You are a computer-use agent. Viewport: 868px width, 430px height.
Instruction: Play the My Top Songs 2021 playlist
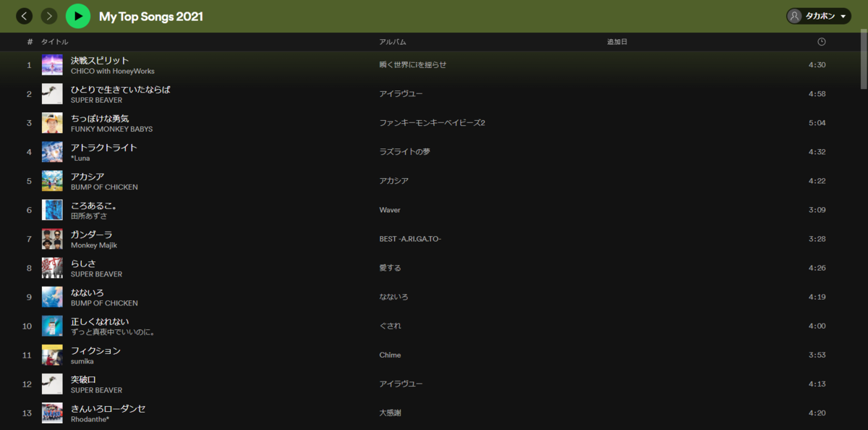(78, 16)
